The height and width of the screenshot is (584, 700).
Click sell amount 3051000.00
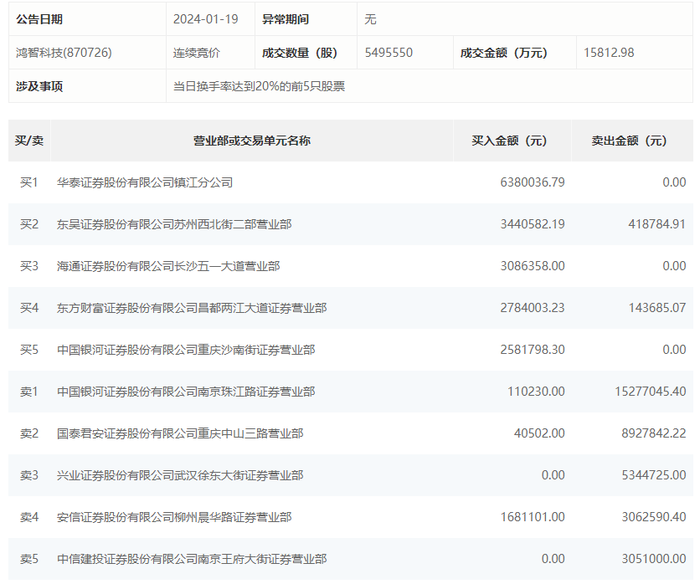coord(654,559)
